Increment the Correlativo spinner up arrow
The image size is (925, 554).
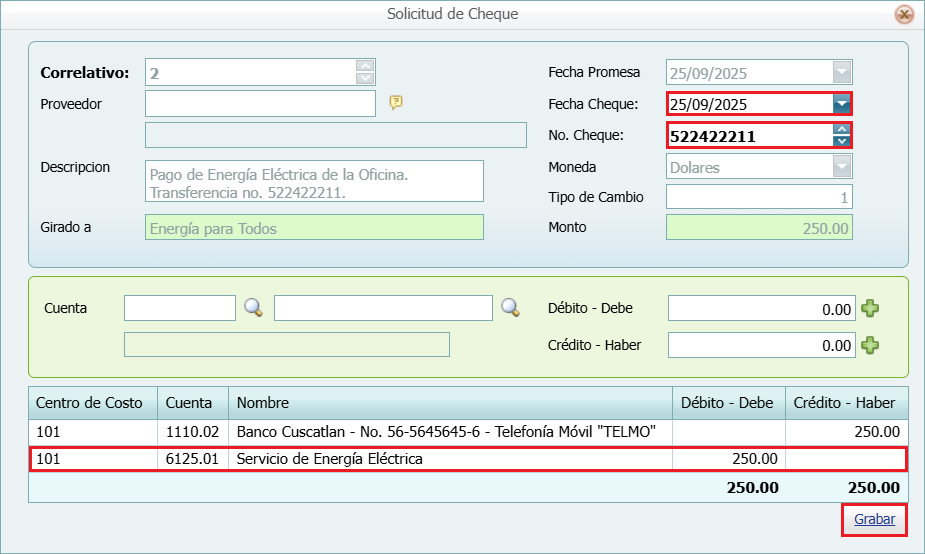click(365, 65)
